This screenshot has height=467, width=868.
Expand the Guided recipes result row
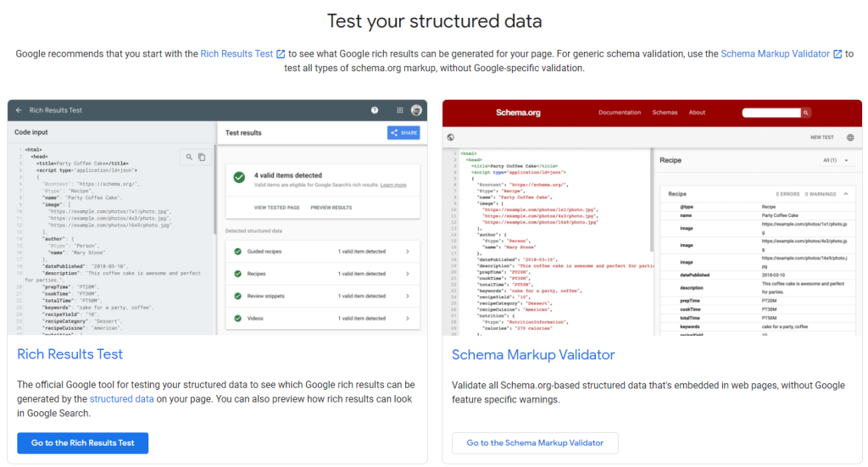[x=407, y=252]
